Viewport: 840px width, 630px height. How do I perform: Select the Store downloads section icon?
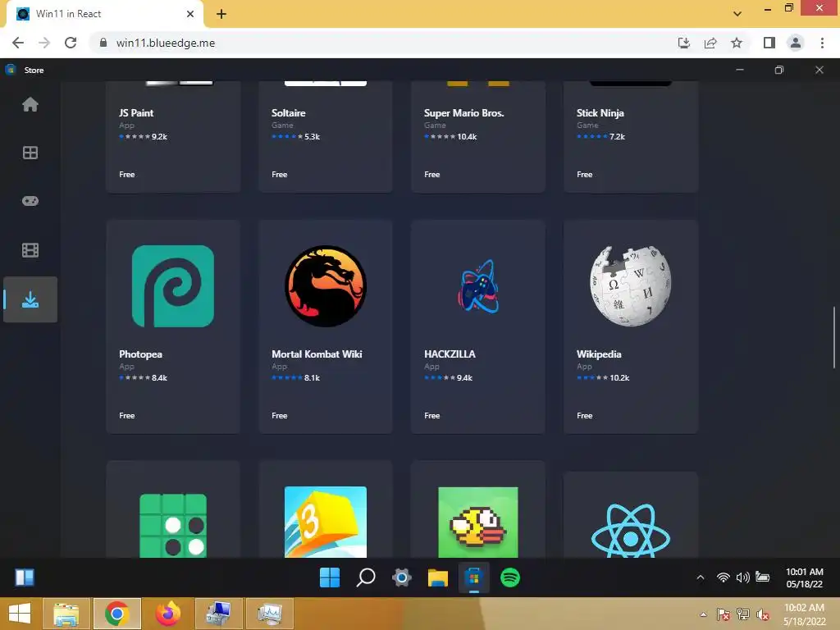coord(30,299)
